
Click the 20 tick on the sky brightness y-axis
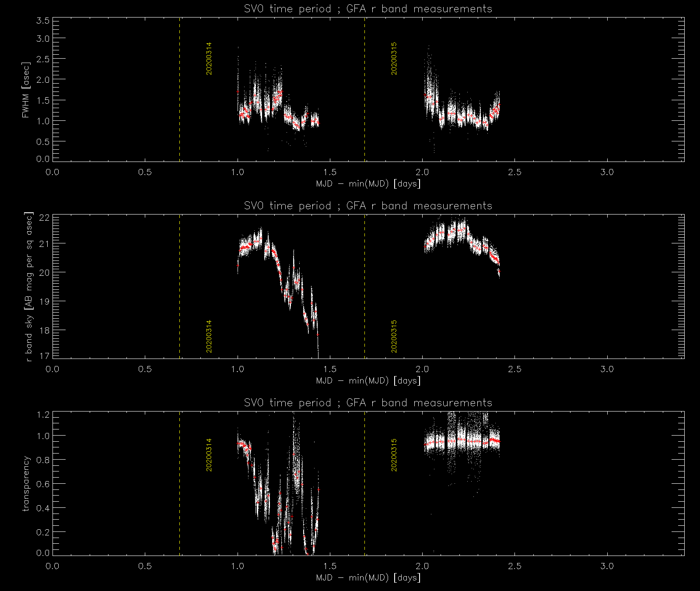click(45, 272)
